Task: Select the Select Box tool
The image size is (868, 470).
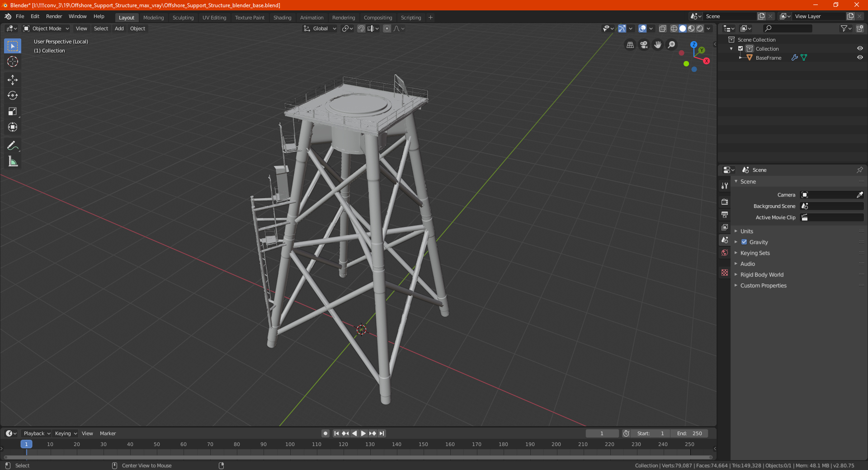Action: tap(13, 46)
